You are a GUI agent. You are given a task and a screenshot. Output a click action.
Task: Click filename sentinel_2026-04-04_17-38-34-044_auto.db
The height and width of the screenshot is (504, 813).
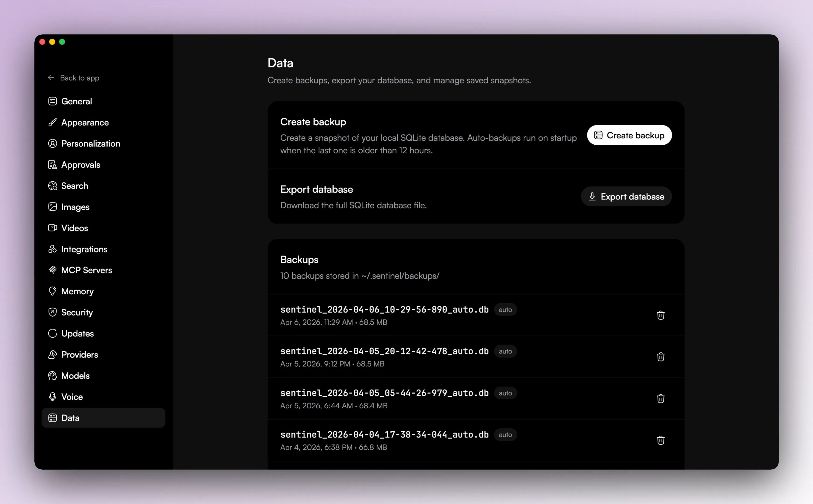[384, 435]
